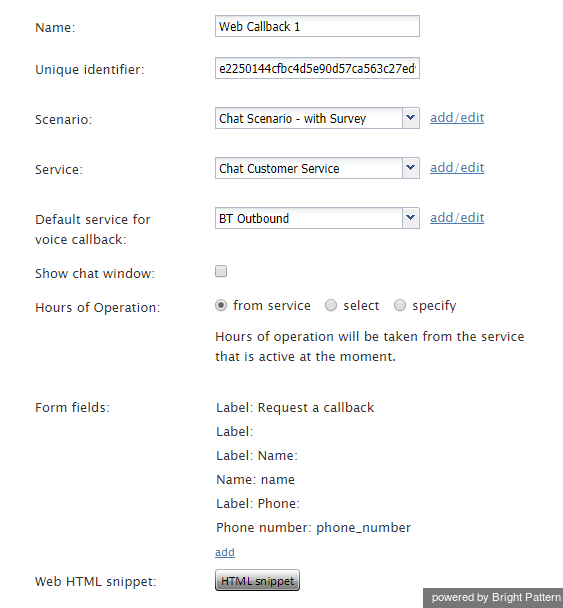
Task: Expand the Scenario dropdown arrow
Action: pyautogui.click(x=411, y=118)
